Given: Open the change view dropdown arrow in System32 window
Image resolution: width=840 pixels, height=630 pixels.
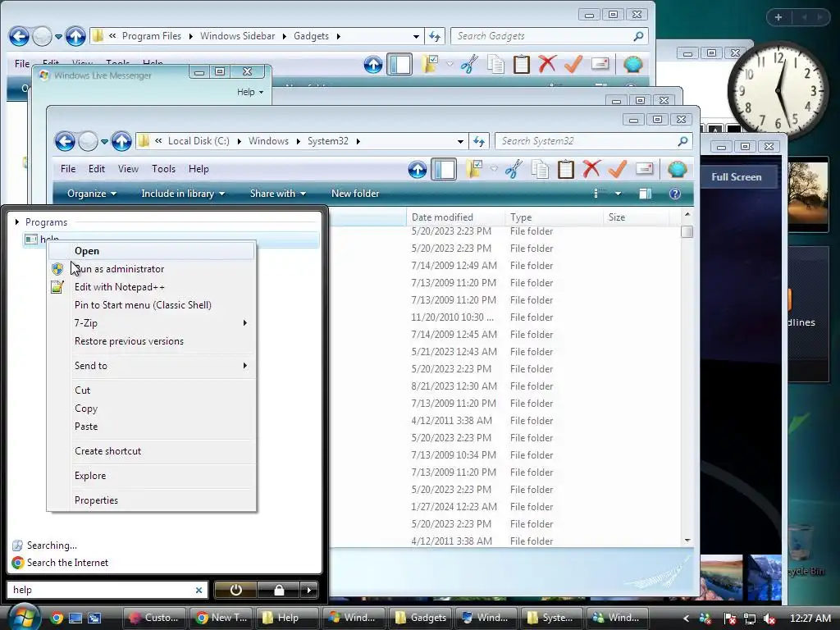Looking at the screenshot, I should [x=619, y=194].
